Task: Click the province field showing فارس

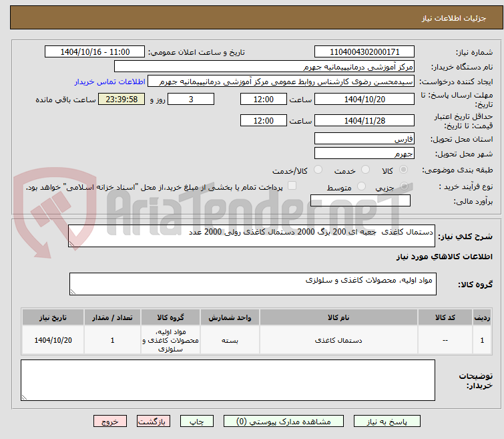Action: point(364,139)
